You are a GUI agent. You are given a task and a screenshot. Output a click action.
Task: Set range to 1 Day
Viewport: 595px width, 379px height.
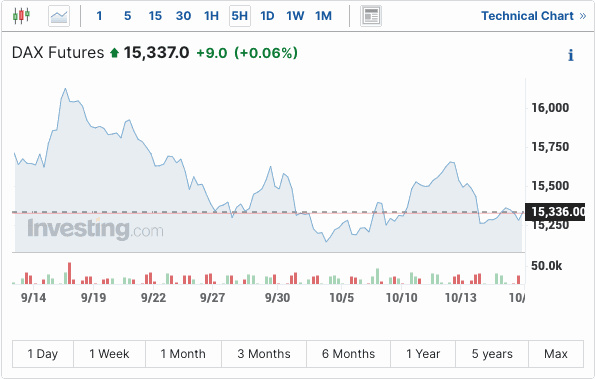[43, 354]
